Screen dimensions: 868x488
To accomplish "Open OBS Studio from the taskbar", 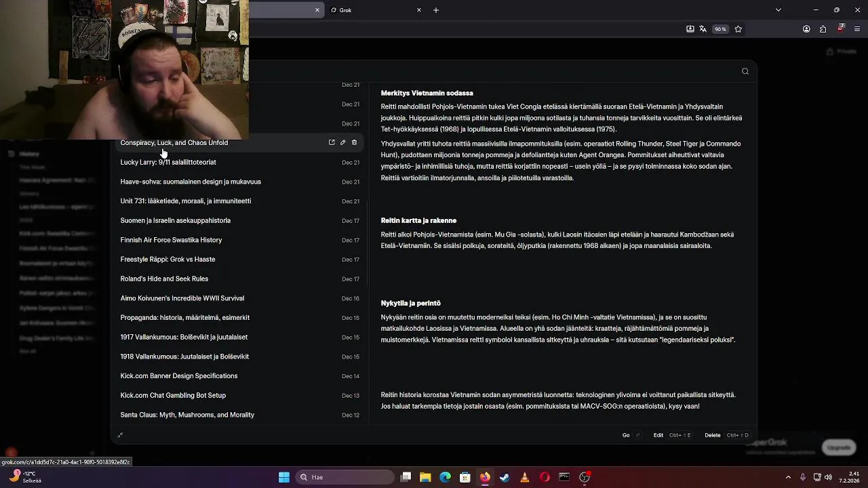I will 585,477.
